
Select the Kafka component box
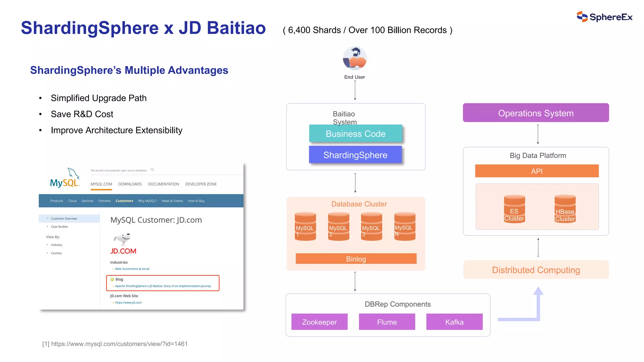pyautogui.click(x=454, y=322)
